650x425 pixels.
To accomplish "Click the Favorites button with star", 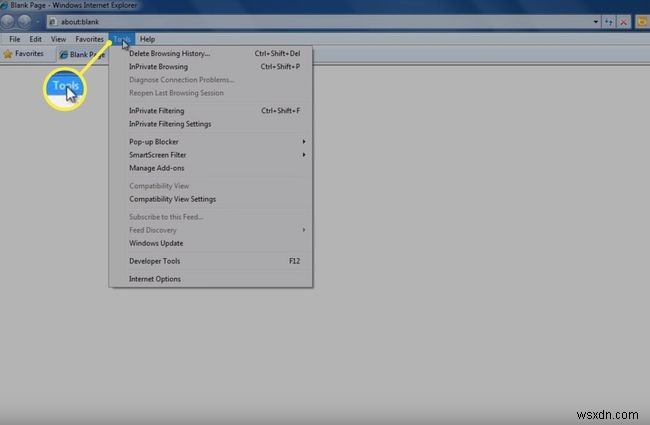I will click(24, 53).
